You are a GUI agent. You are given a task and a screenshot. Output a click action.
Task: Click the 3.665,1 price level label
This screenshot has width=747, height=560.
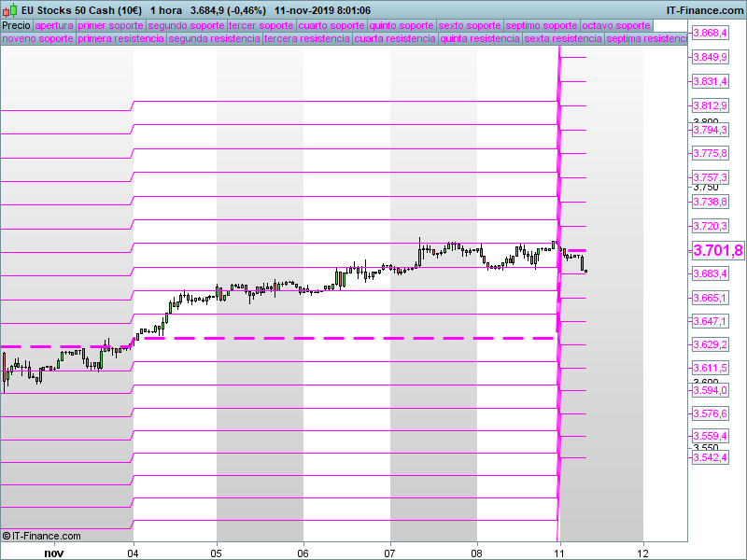click(x=710, y=298)
